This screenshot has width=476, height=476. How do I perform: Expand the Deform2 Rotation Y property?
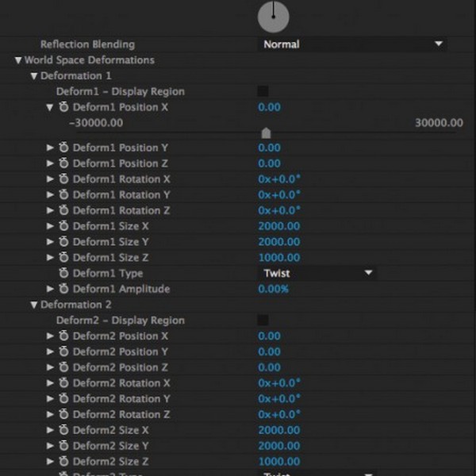pyautogui.click(x=50, y=398)
